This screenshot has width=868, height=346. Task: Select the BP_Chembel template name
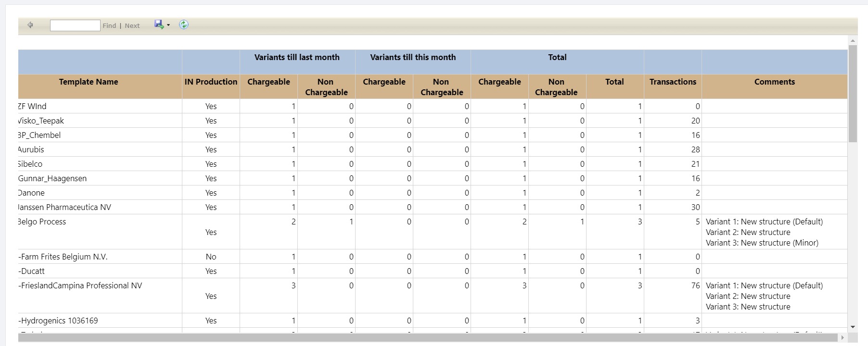pos(39,135)
